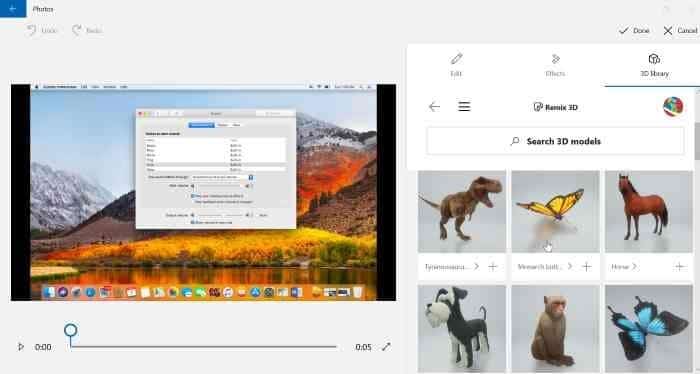The image size is (700, 374).
Task: Switch to the Edit tab
Action: [x=456, y=65]
